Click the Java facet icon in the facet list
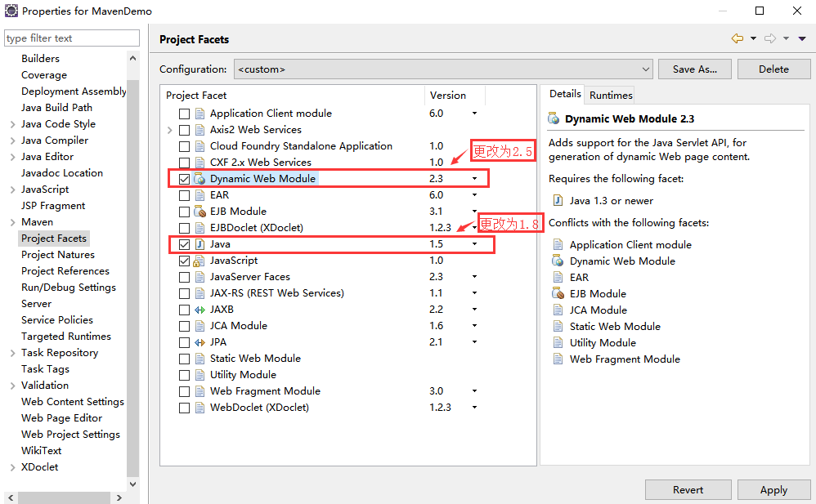 pyautogui.click(x=200, y=244)
